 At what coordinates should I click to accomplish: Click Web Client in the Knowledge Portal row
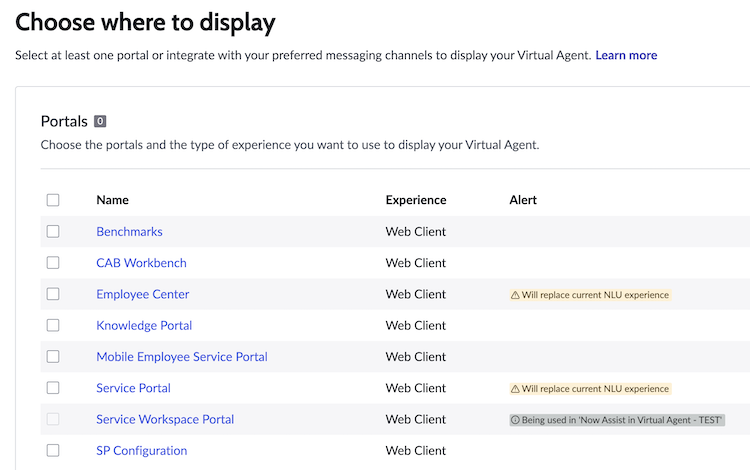click(416, 326)
